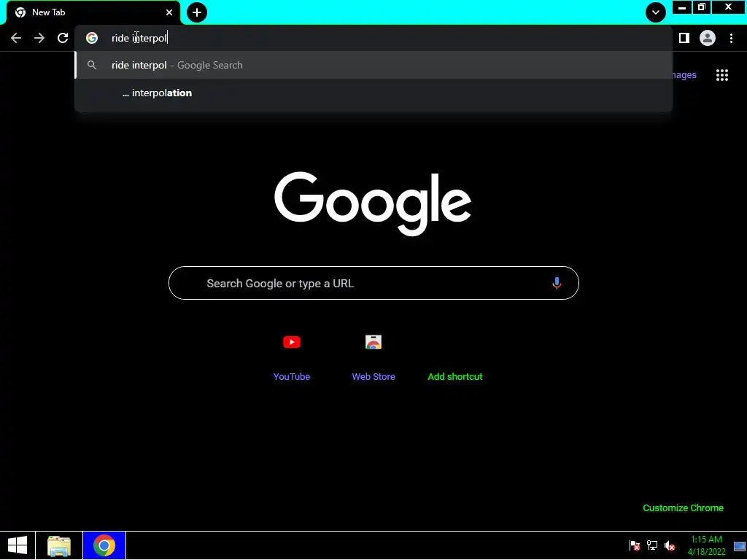Viewport: 747px width, 560px height.
Task: Click the Google icon in the address bar
Action: pos(92,38)
